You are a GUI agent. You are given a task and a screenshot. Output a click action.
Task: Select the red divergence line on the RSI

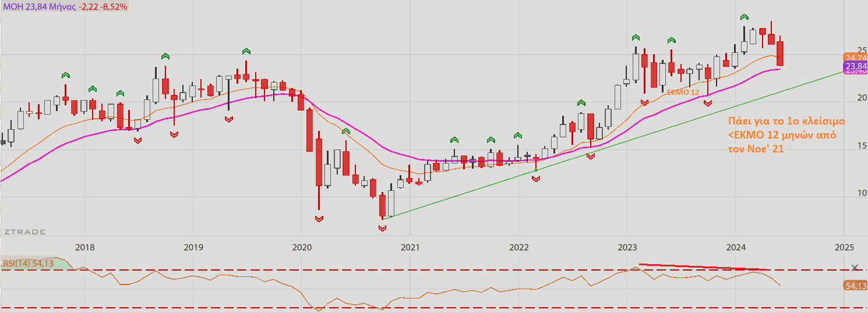click(x=704, y=267)
